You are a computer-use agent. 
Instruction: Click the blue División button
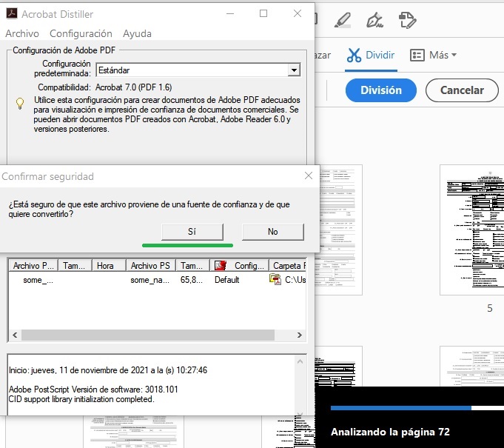pos(381,90)
